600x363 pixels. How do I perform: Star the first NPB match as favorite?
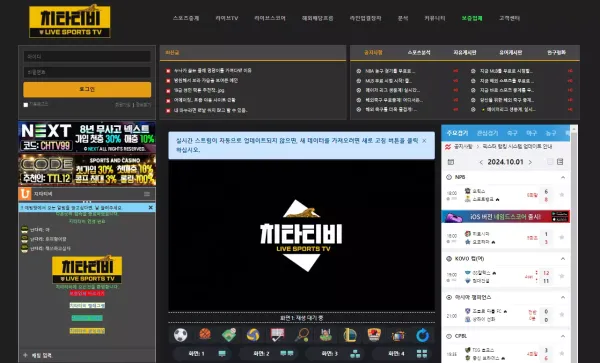coord(562,195)
